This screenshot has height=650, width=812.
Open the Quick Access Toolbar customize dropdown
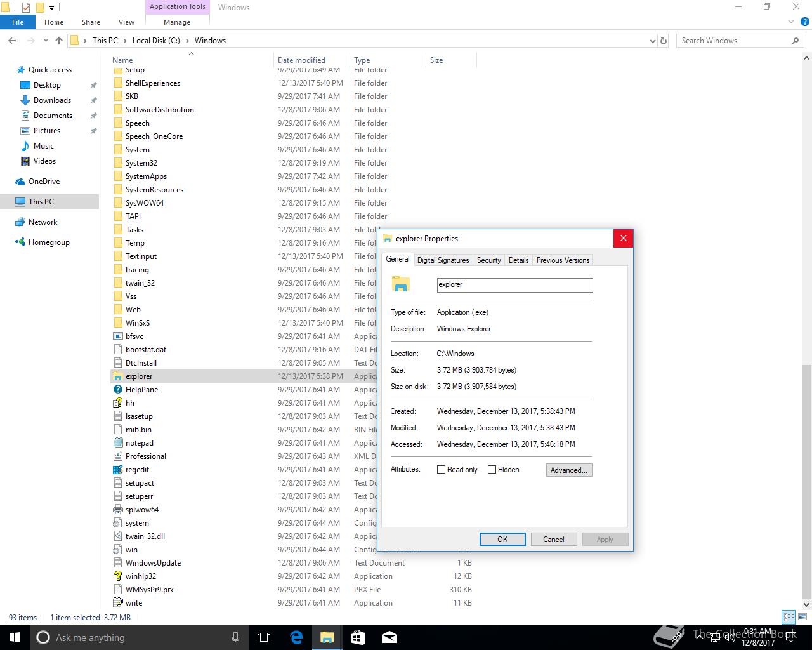click(x=52, y=8)
